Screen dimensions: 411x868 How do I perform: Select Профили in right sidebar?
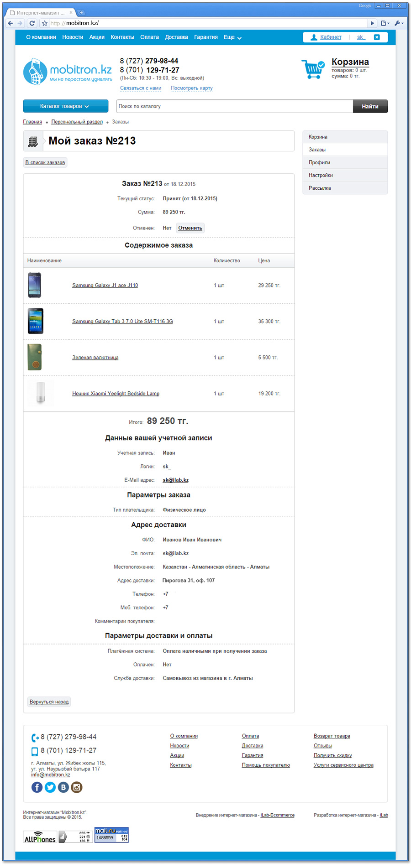(345, 162)
